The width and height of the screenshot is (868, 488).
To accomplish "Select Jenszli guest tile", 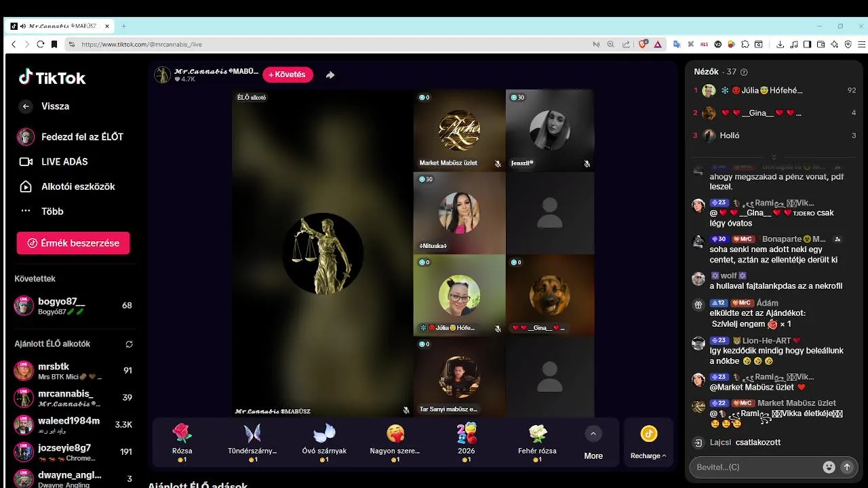I will 550,130.
